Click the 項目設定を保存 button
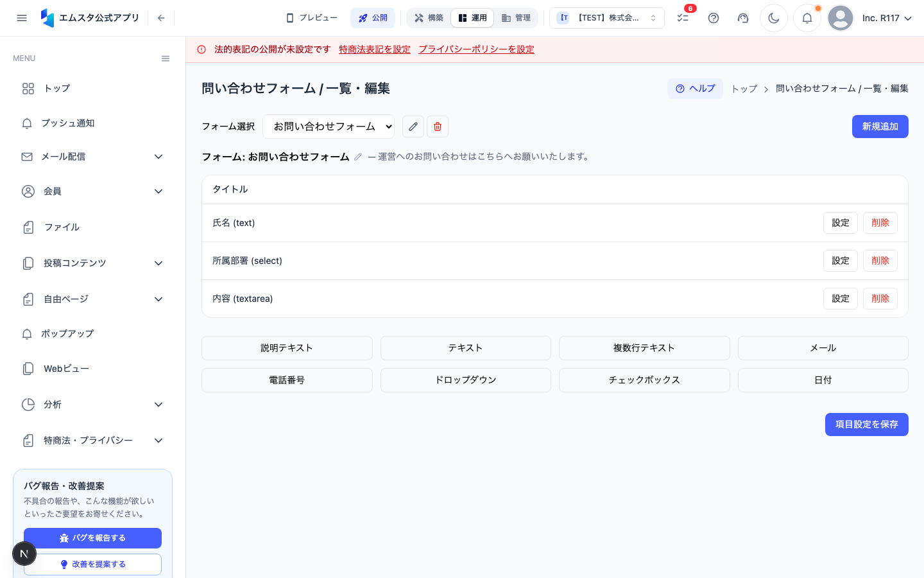Image resolution: width=924 pixels, height=578 pixels. [x=867, y=425]
